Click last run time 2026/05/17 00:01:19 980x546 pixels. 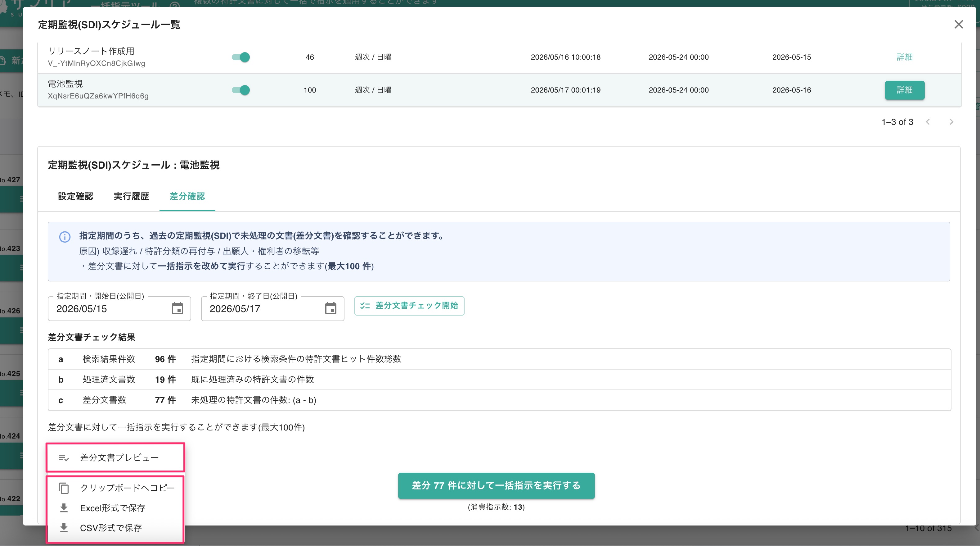(x=565, y=90)
